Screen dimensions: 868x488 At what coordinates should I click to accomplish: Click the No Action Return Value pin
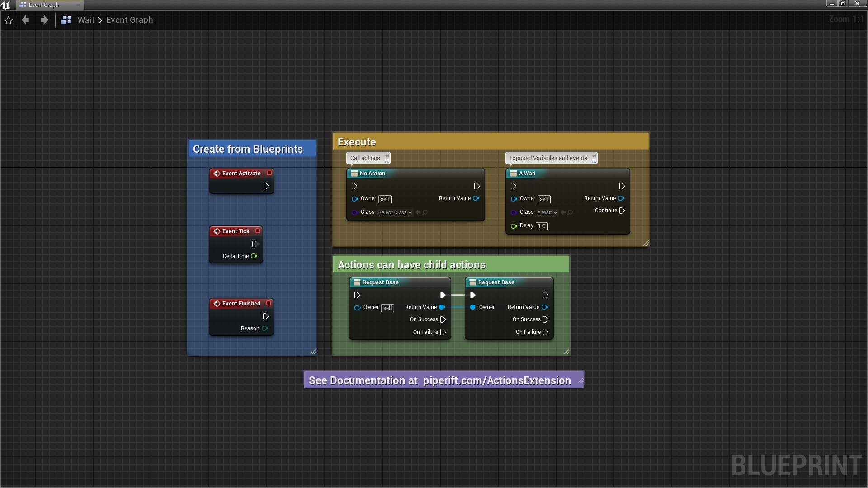coord(476,198)
